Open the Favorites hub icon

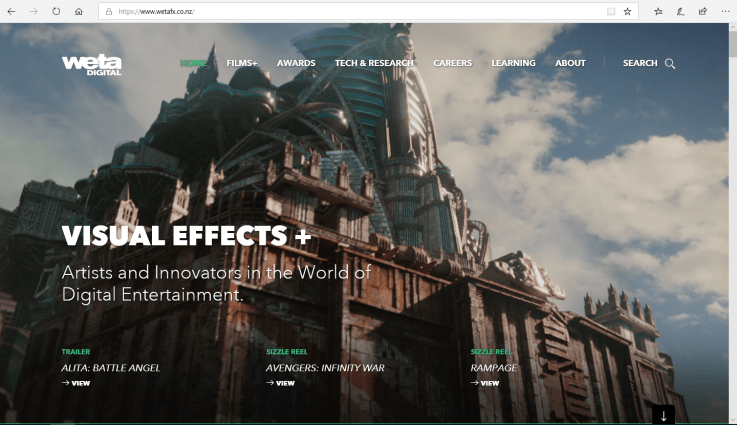pyautogui.click(x=658, y=12)
